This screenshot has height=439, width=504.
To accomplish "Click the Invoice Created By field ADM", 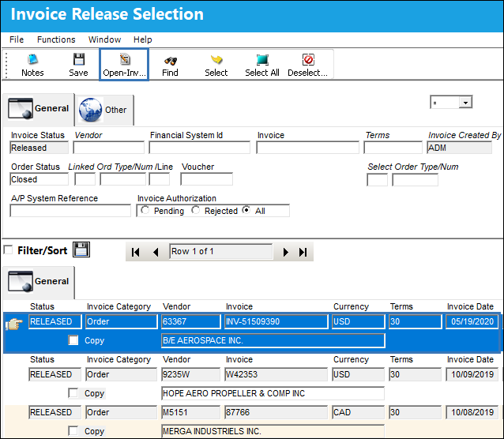I will point(459,148).
